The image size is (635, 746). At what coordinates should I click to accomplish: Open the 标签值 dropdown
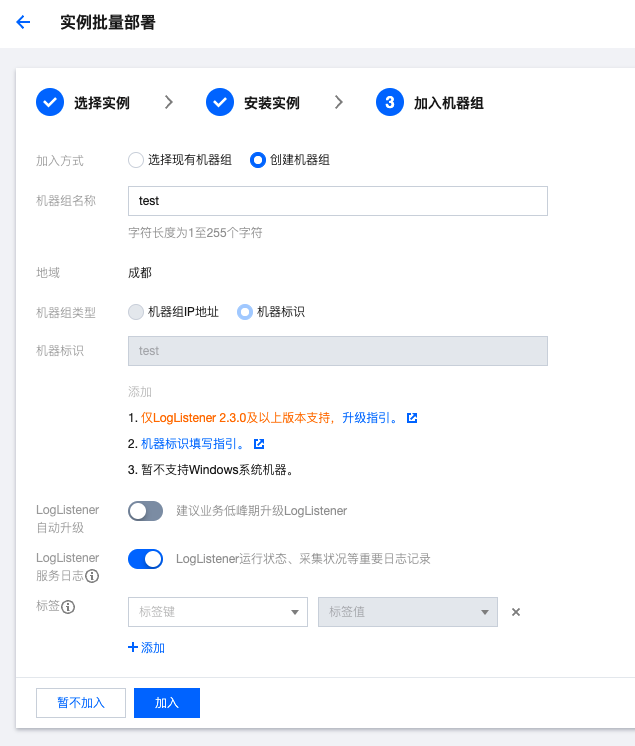pos(407,612)
